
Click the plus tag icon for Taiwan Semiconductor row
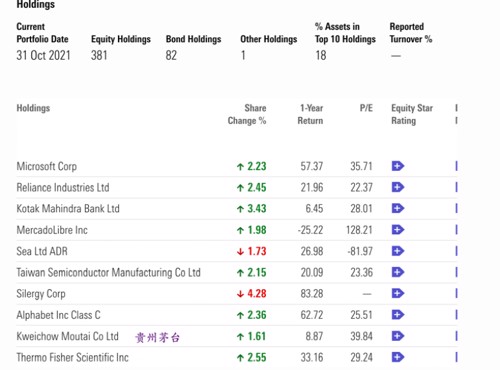398,272
